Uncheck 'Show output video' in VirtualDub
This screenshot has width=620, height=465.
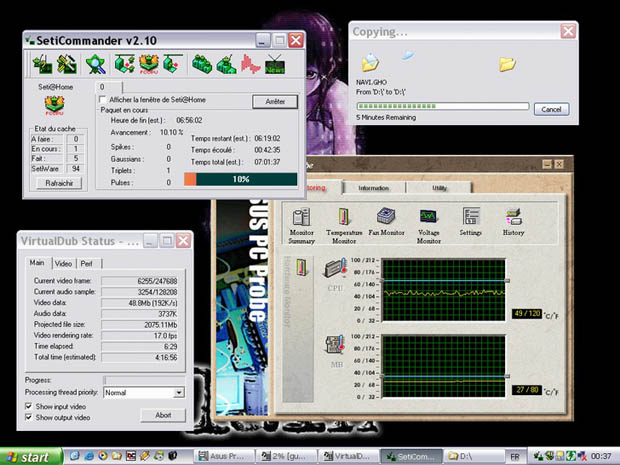point(28,417)
